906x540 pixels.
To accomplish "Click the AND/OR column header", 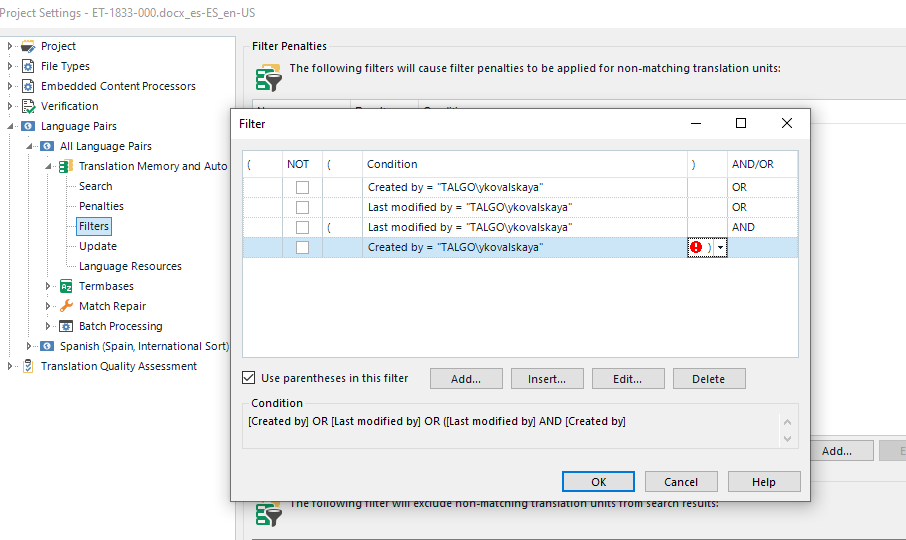I will pyautogui.click(x=762, y=164).
